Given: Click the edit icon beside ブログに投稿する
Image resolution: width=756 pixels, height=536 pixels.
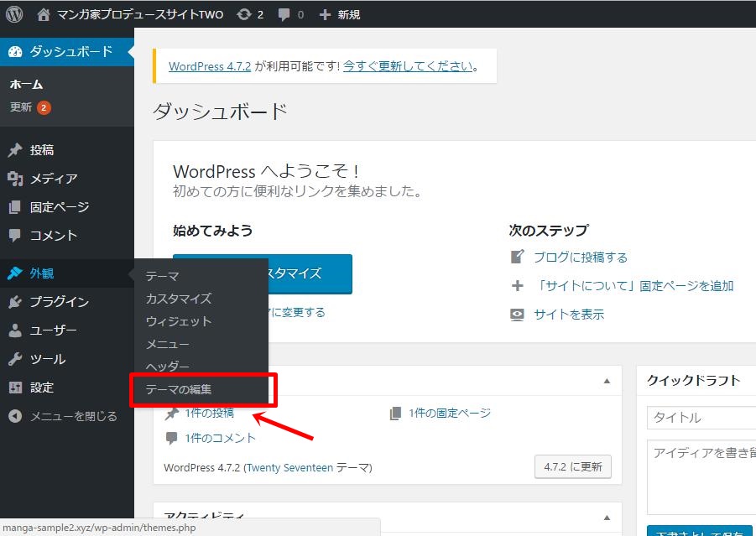Looking at the screenshot, I should pos(517,257).
